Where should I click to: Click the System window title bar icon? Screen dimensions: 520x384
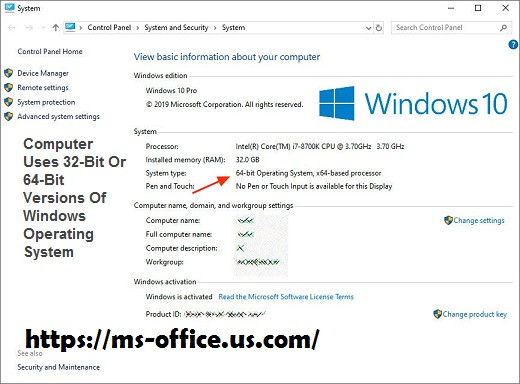point(9,8)
